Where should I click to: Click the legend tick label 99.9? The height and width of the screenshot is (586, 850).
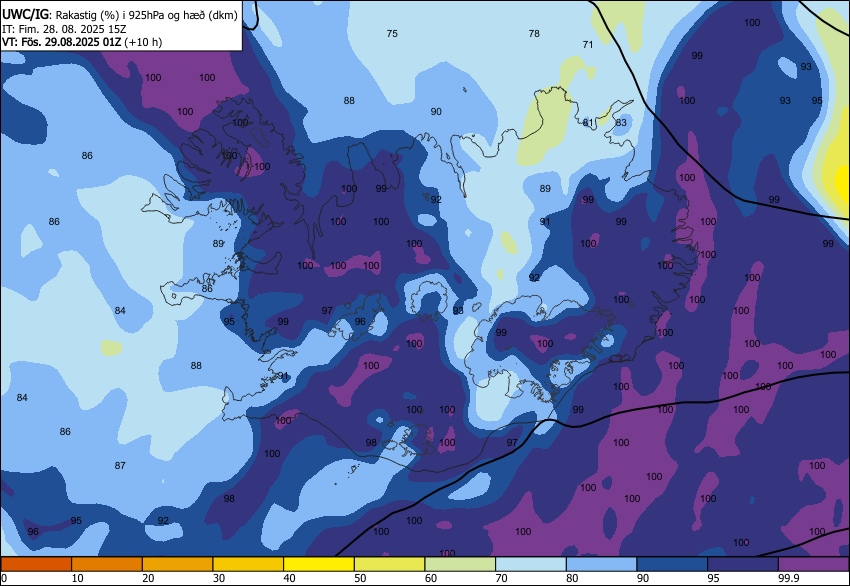pyautogui.click(x=787, y=578)
